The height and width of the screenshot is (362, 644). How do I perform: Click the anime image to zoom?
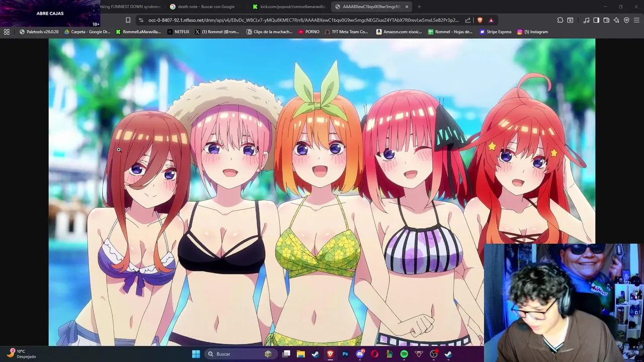click(322, 192)
